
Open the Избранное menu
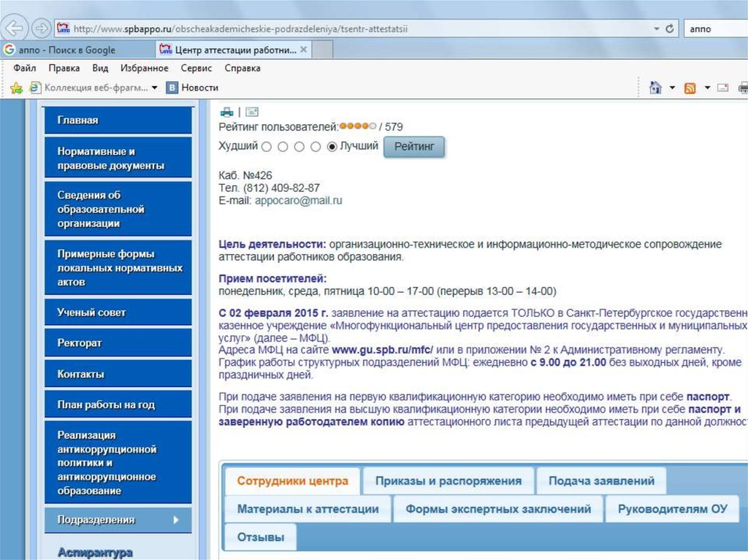(x=144, y=68)
